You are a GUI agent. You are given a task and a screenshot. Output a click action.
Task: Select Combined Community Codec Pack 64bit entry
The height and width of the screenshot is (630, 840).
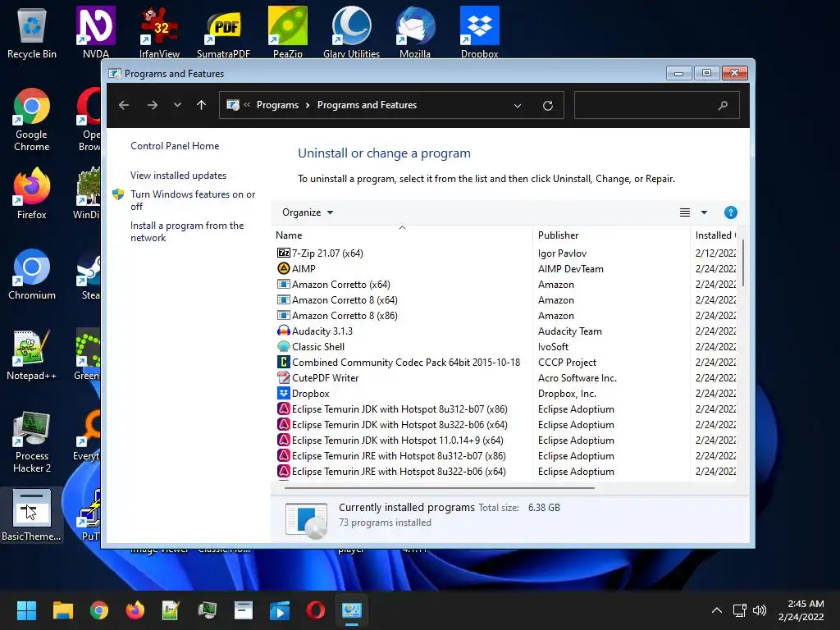506,362
